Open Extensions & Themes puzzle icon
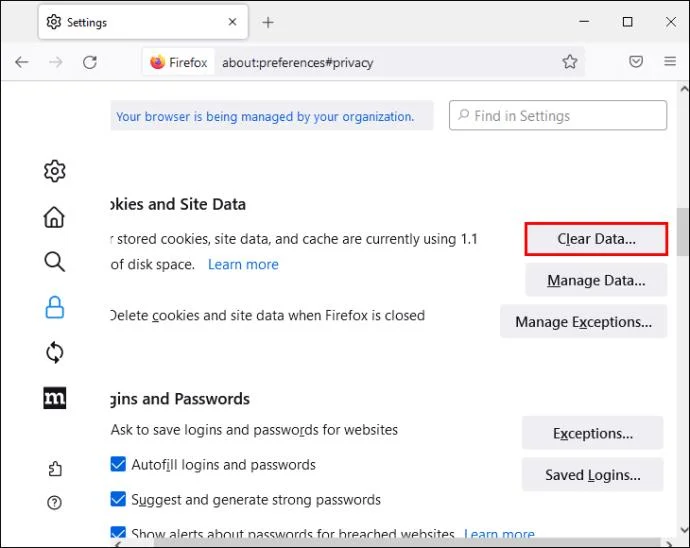Screen dimensions: 690x548 pos(55,469)
